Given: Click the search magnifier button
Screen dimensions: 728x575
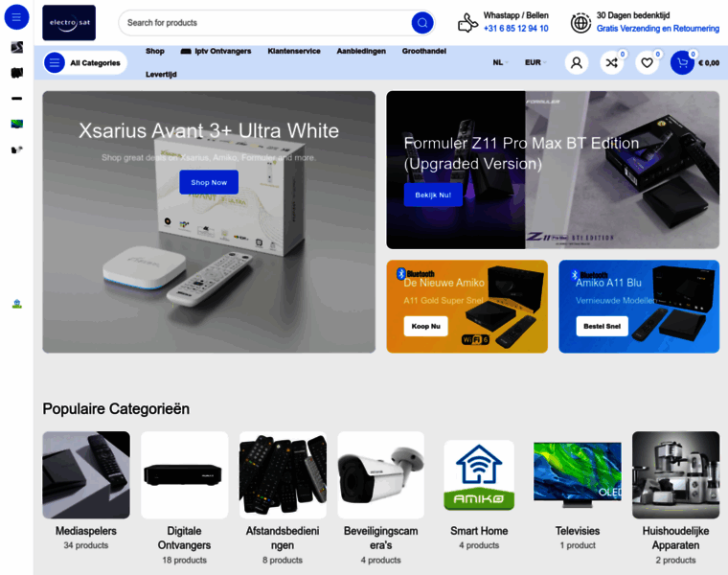Looking at the screenshot, I should point(422,23).
